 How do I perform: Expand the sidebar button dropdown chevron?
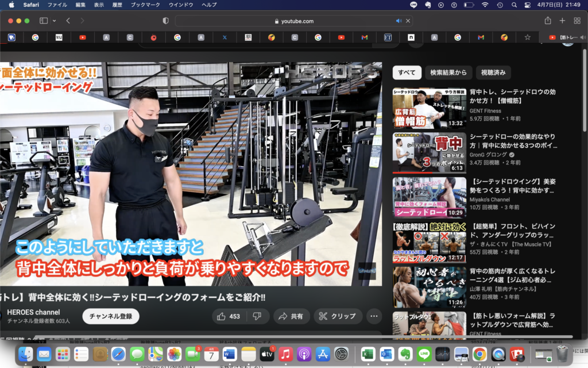55,21
